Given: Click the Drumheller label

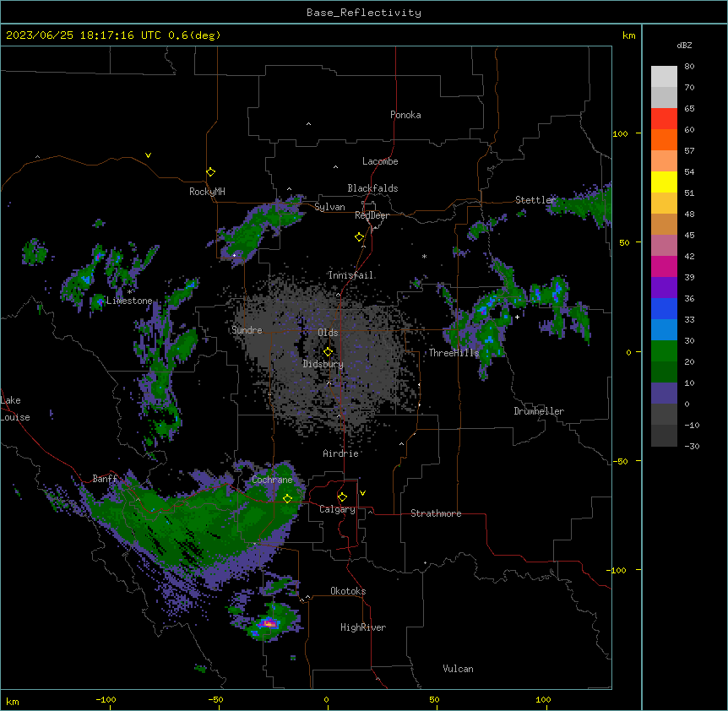Looking at the screenshot, I should (x=539, y=411).
